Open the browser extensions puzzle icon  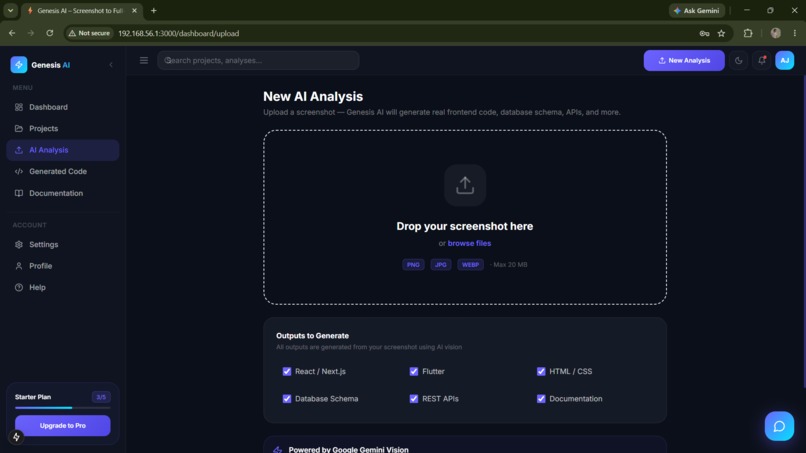pyautogui.click(x=748, y=33)
